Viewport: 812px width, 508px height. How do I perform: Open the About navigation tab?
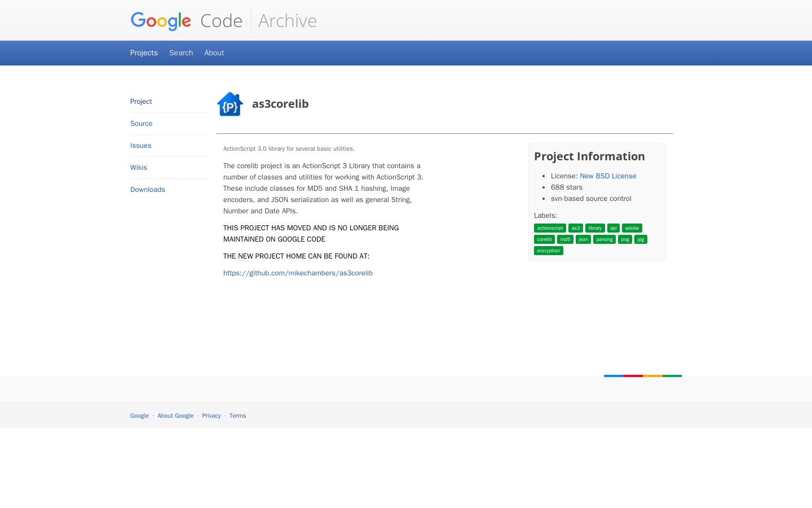point(214,52)
